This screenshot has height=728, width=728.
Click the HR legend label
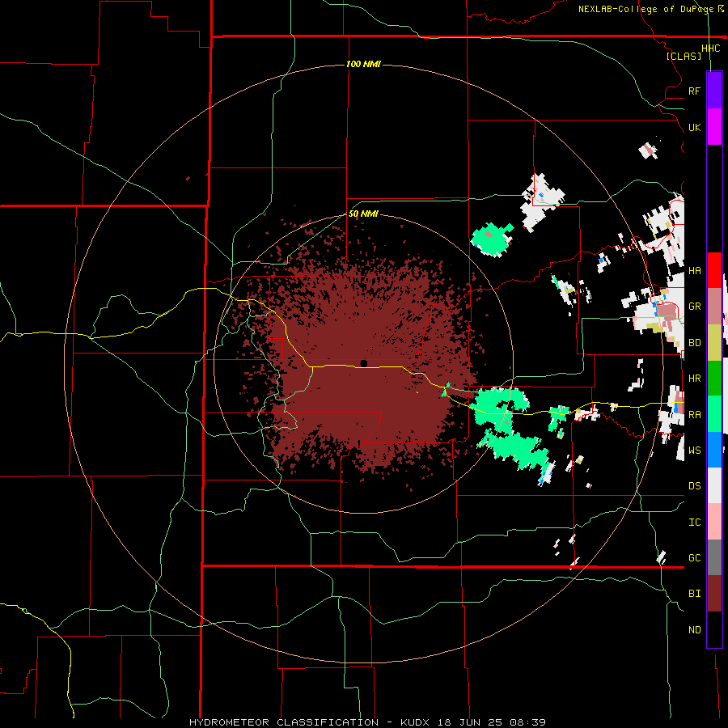(694, 379)
